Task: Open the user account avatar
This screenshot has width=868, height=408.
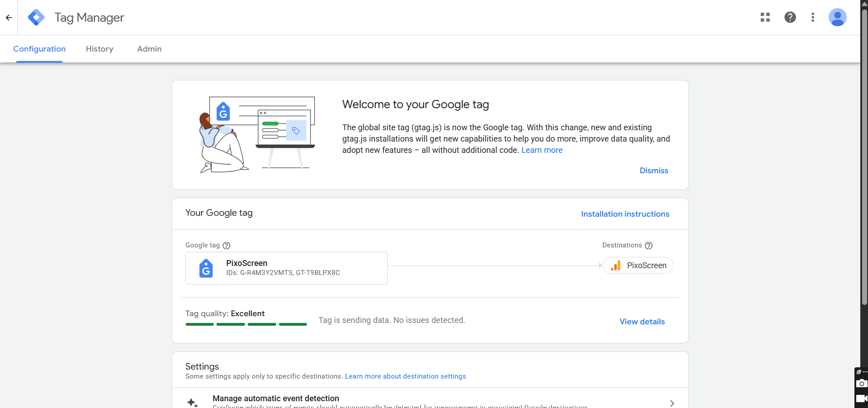Action: (837, 17)
